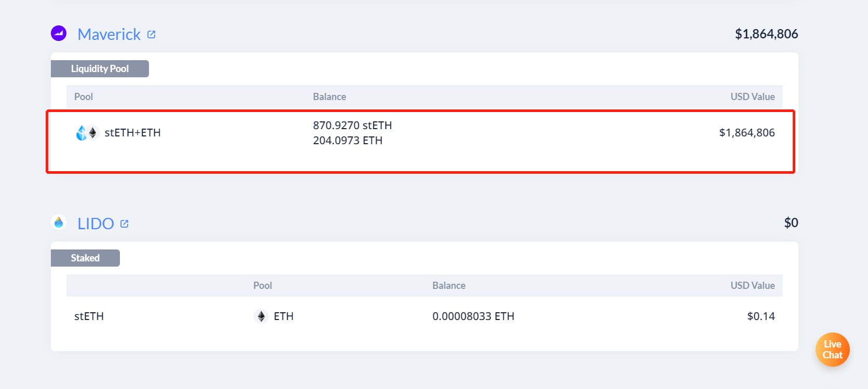
Task: Click the Pool column header in LIDO table
Action: click(x=263, y=285)
